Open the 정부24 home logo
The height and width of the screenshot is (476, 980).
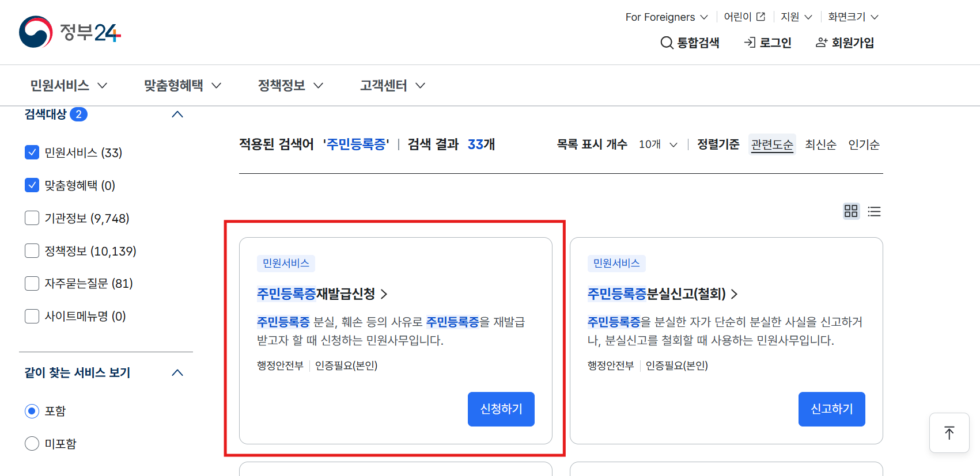click(70, 32)
